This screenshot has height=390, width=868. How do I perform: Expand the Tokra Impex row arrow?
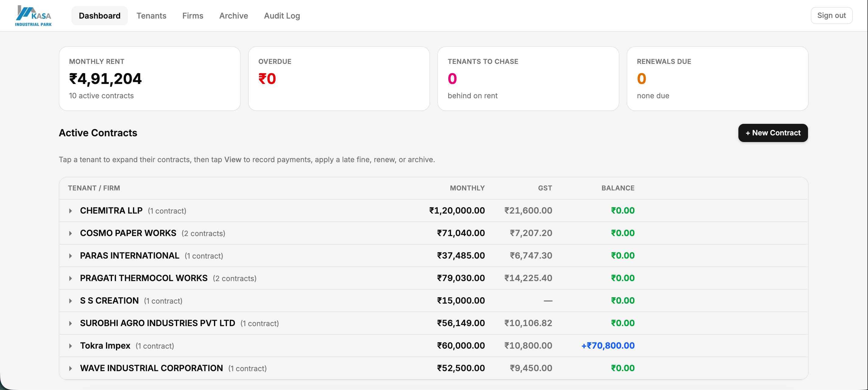pos(70,346)
